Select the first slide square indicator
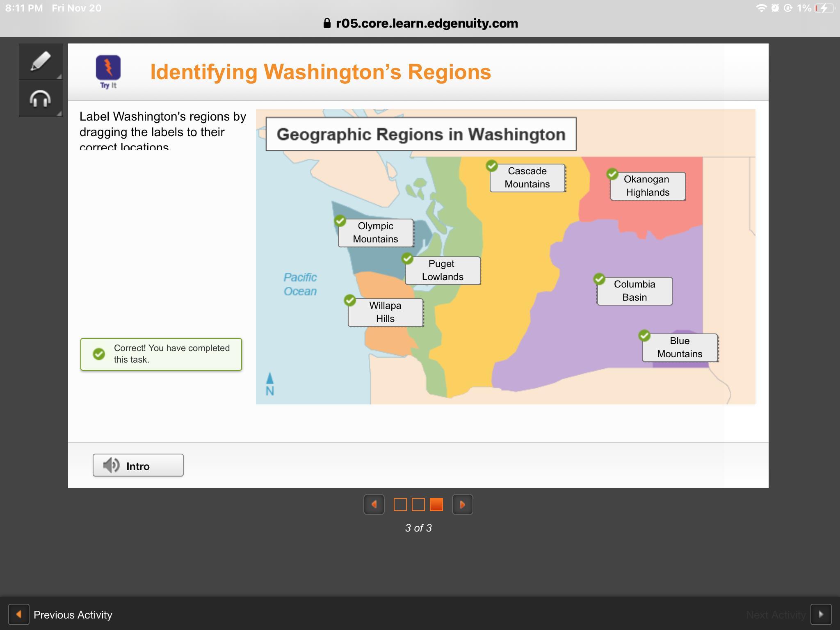This screenshot has width=840, height=630. coord(400,504)
